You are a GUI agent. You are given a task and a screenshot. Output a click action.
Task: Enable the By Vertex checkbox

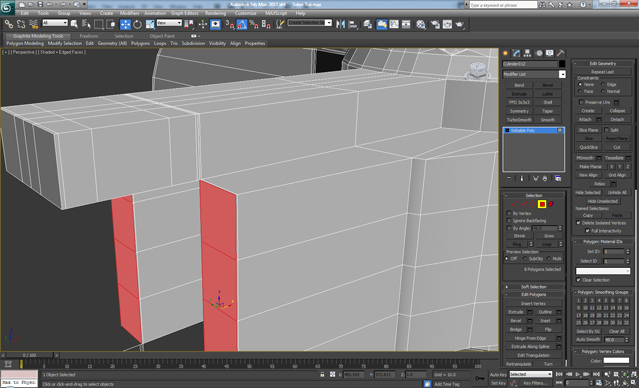pos(509,213)
